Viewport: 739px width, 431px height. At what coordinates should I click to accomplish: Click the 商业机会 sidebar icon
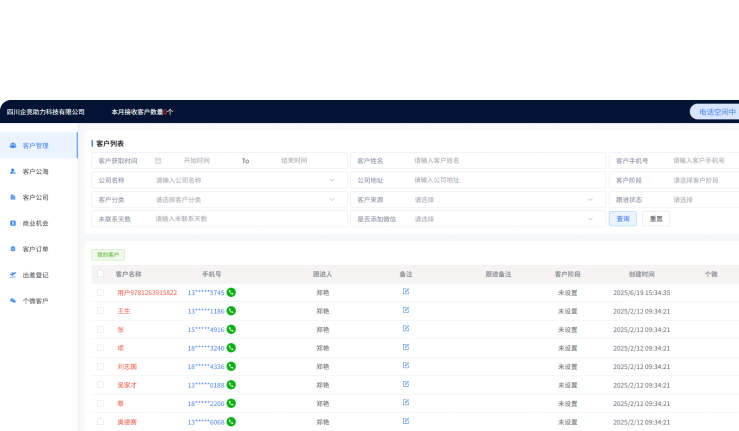click(x=13, y=223)
